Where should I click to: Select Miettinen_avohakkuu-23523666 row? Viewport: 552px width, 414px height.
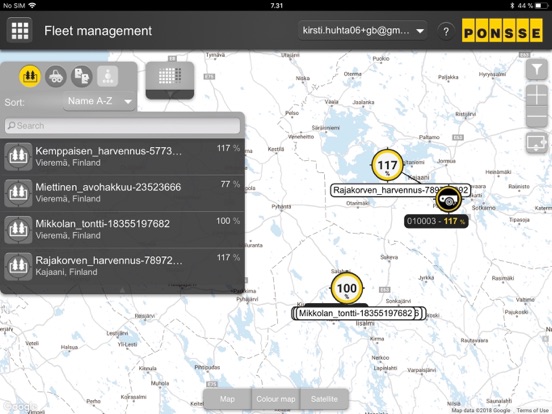click(x=123, y=193)
